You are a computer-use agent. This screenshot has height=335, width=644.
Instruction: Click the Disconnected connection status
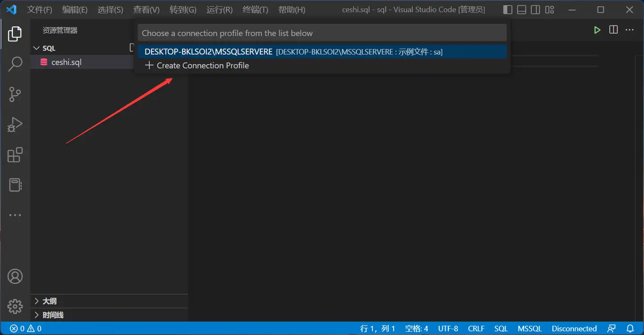click(x=574, y=329)
